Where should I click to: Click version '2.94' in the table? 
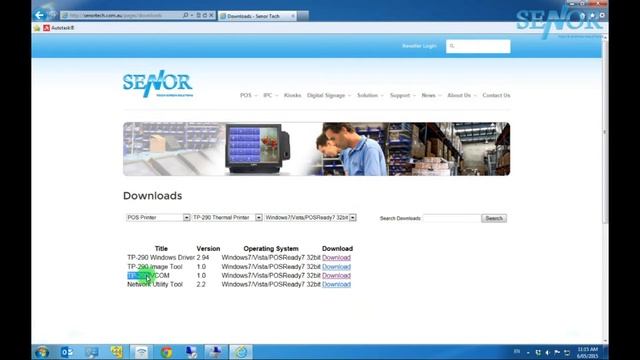pyautogui.click(x=203, y=258)
